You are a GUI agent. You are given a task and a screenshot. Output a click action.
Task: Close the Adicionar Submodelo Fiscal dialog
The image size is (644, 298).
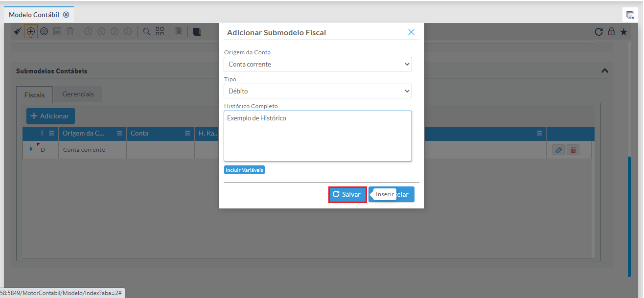[411, 32]
